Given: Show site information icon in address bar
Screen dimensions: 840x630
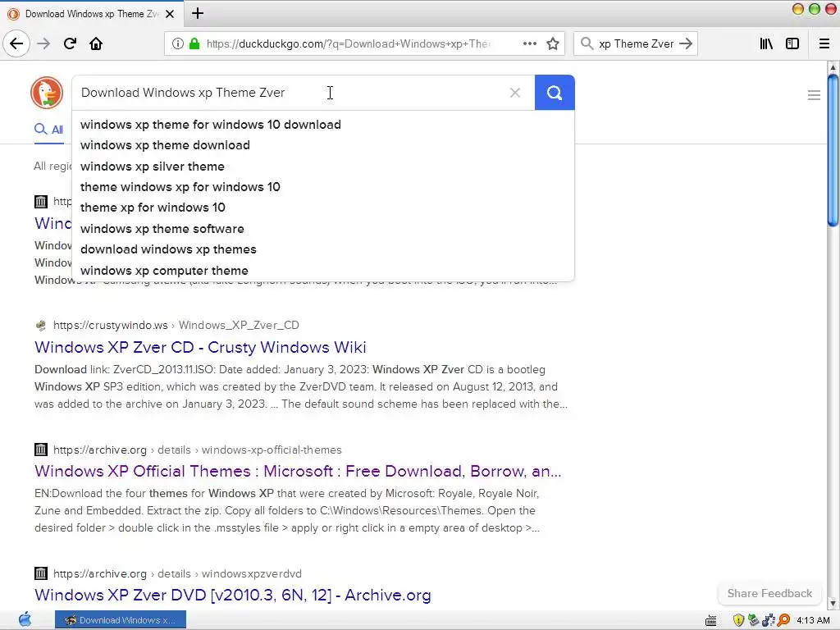Looking at the screenshot, I should click(x=178, y=44).
